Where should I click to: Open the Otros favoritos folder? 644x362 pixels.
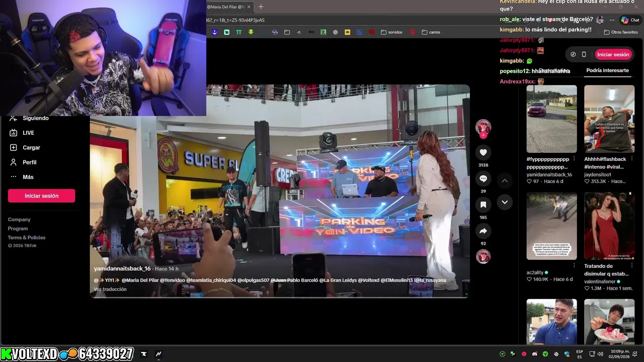(x=621, y=32)
